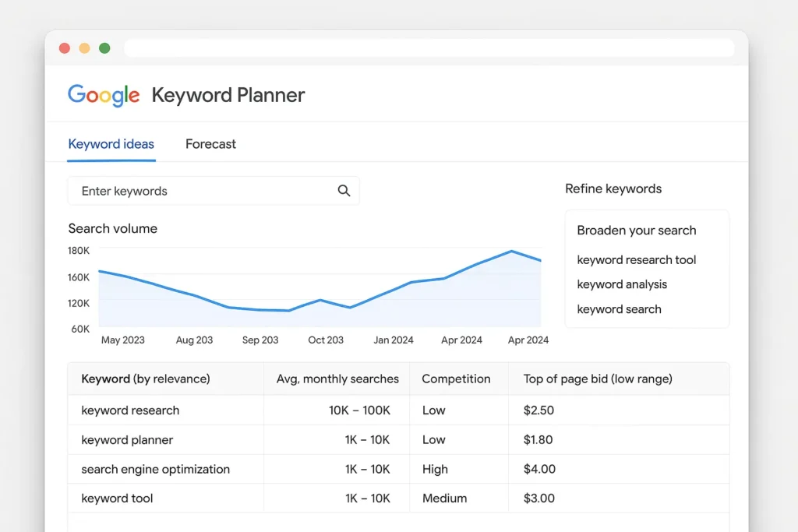Click the browser address bar
Viewport: 798px width, 532px height.
(x=430, y=48)
